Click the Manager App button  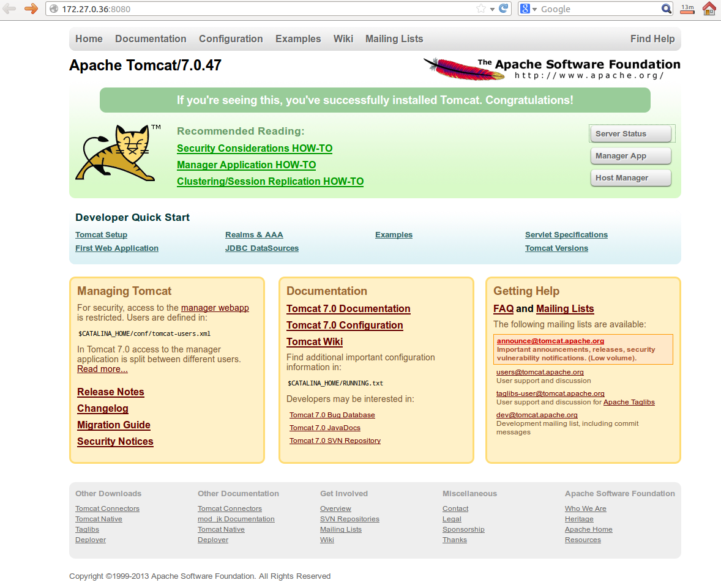click(x=630, y=156)
